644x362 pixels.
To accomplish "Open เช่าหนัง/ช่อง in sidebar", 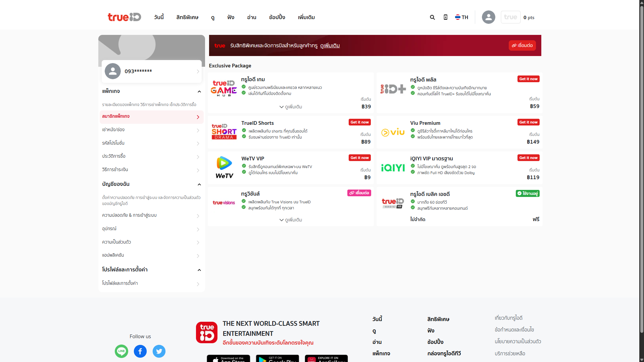I will [x=152, y=130].
